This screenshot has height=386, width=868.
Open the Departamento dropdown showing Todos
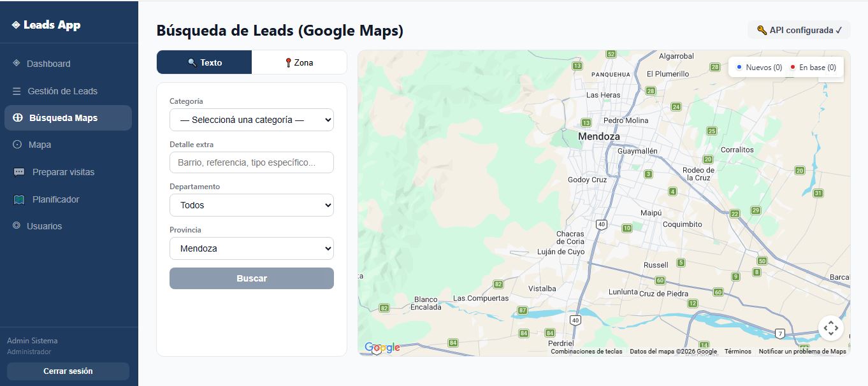(251, 204)
